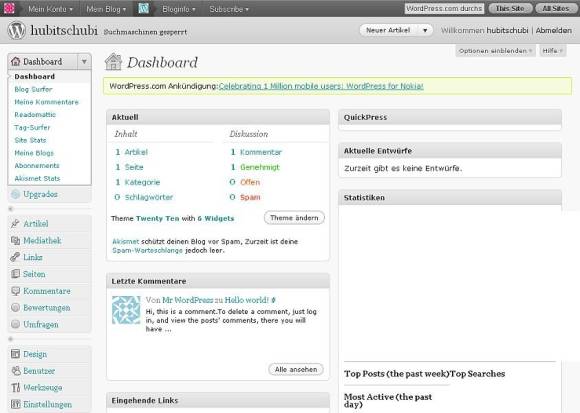The image size is (580, 413).
Task: Click the Links chain icon
Action: point(15,257)
